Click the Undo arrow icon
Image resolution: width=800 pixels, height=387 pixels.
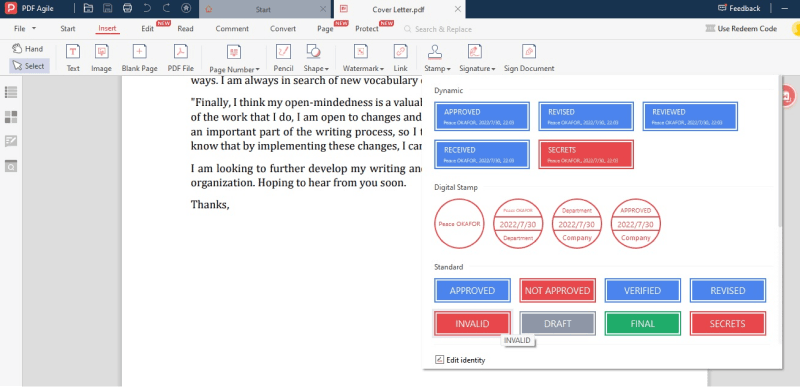pyautogui.click(x=147, y=8)
